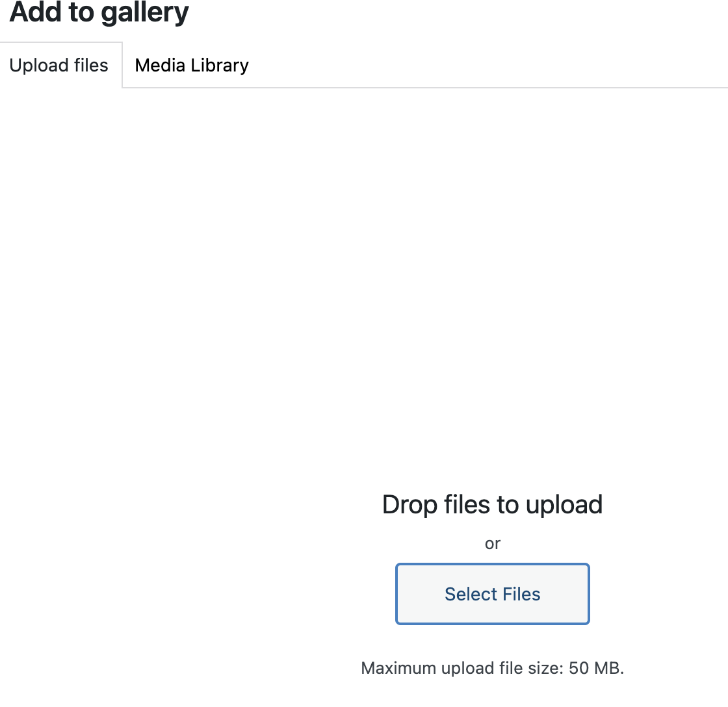Click the word 'Maximum' in the size notice
The height and width of the screenshot is (707, 728).
click(x=398, y=668)
